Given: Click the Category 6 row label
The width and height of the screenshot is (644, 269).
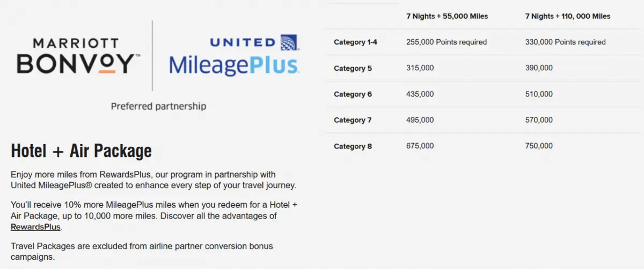Looking at the screenshot, I should [x=353, y=94].
